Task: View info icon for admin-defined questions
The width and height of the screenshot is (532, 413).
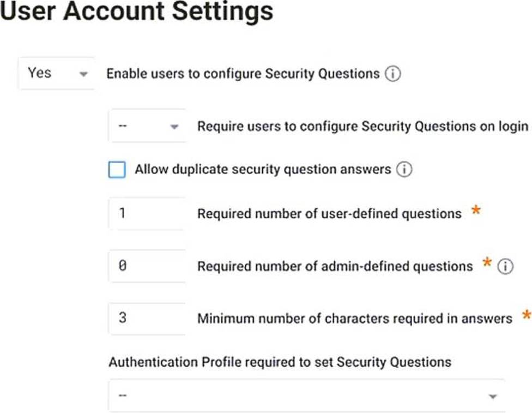Action: pyautogui.click(x=505, y=266)
